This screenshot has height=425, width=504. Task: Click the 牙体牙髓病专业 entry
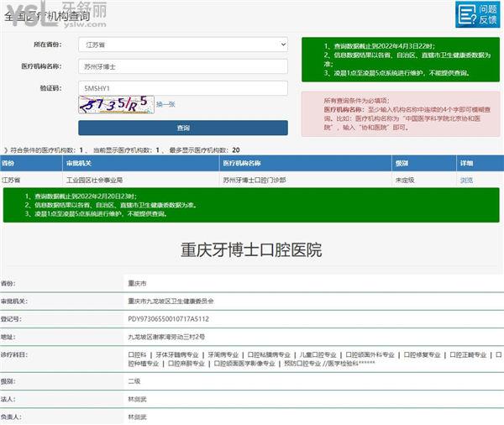click(177, 354)
